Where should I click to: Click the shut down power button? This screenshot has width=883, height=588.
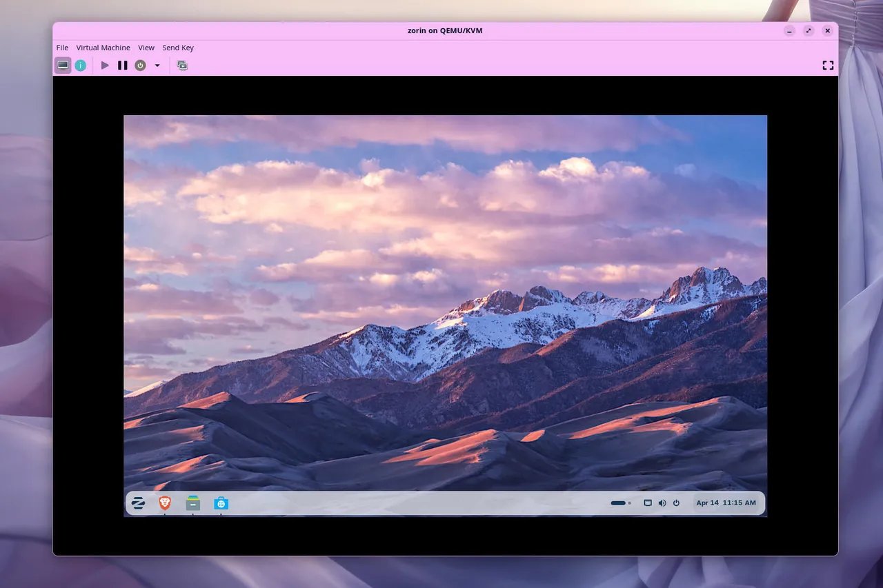point(140,65)
